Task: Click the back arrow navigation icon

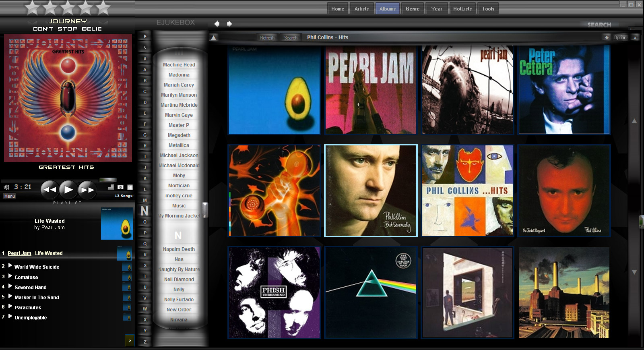Action: tap(217, 24)
